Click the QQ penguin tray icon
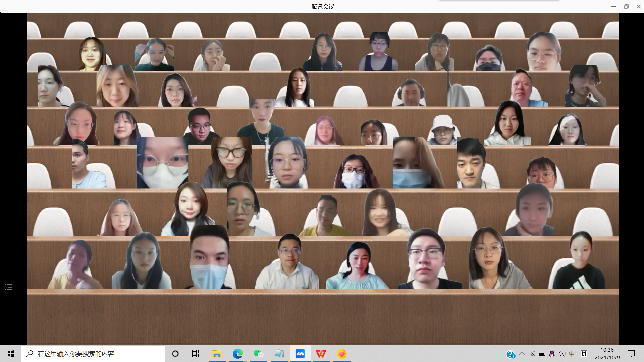Viewport: 644px width, 362px height. [552, 354]
